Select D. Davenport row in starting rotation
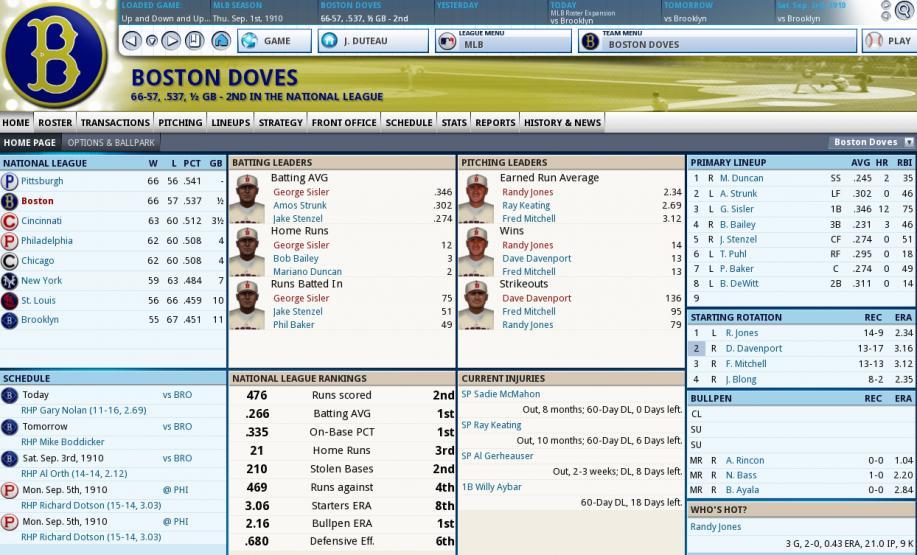Viewport: 917px width, 555px height. [801, 349]
